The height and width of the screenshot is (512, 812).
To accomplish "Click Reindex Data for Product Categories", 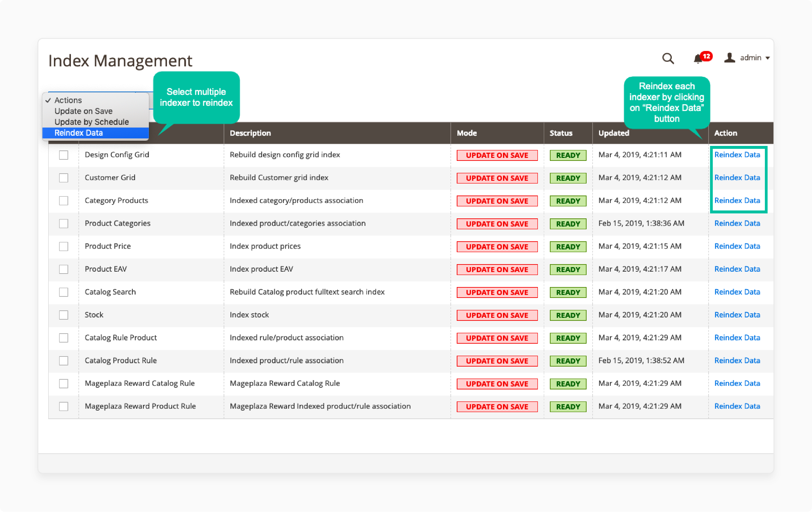I will pos(737,223).
